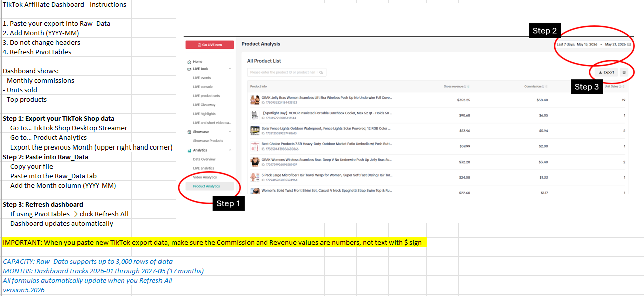Click the Showcase shop icon
This screenshot has height=296, width=644.
click(x=189, y=132)
